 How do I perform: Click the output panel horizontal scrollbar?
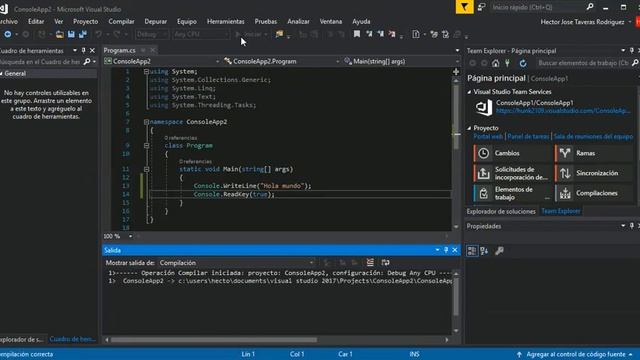213,340
